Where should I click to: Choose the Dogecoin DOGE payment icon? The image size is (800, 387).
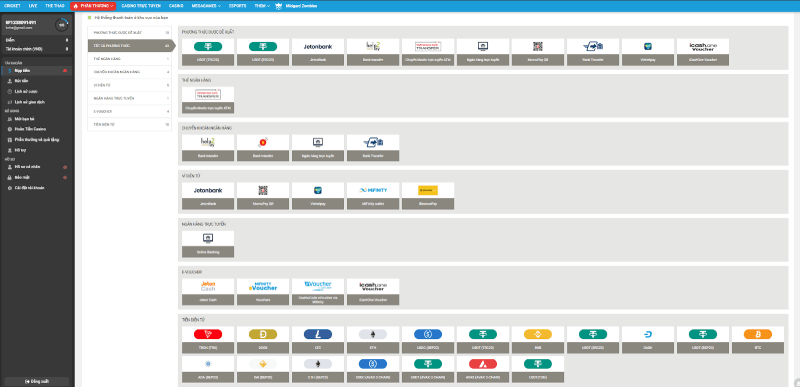point(263,340)
